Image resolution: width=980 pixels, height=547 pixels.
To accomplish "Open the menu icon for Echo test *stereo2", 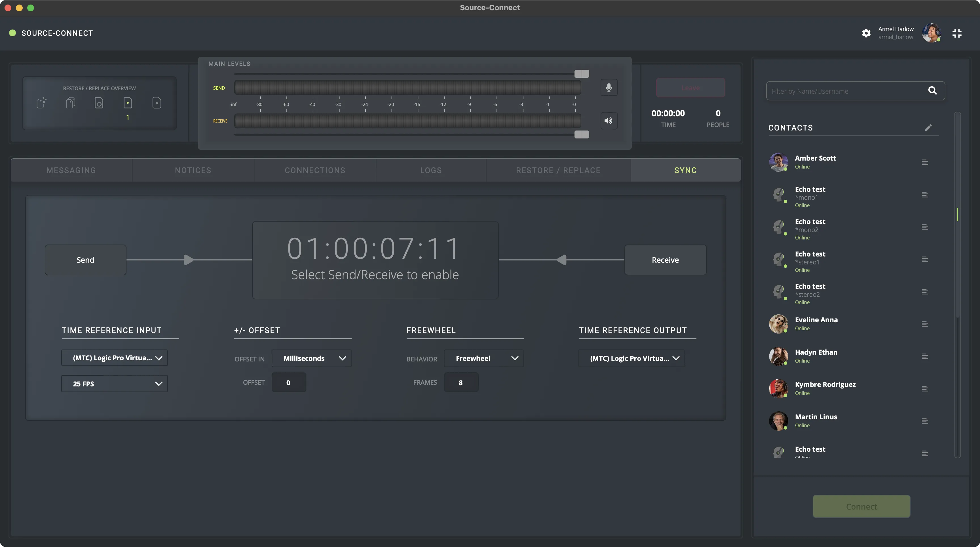I will (x=925, y=292).
